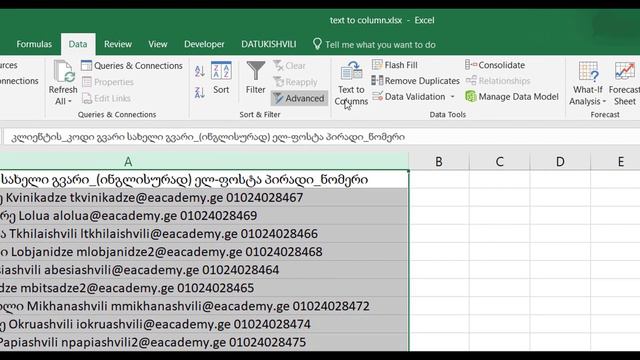
Task: Open Queries & Connections pane
Action: (x=132, y=66)
